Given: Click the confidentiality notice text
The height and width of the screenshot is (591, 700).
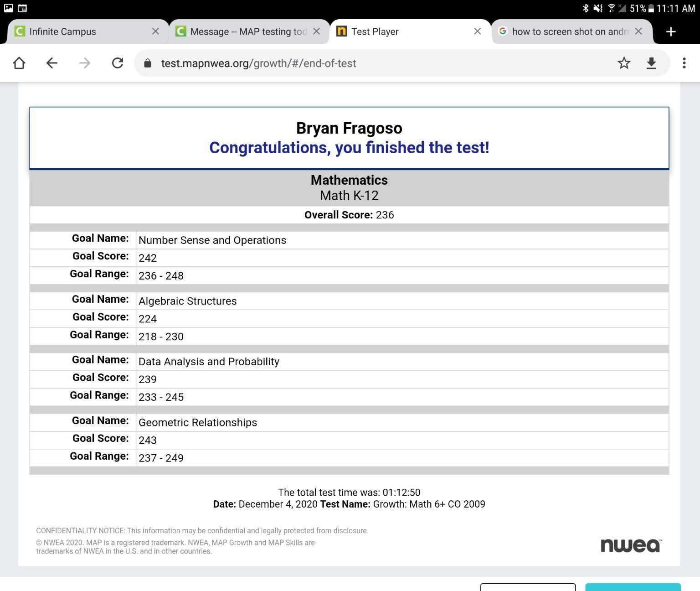Looking at the screenshot, I should coord(202,531).
